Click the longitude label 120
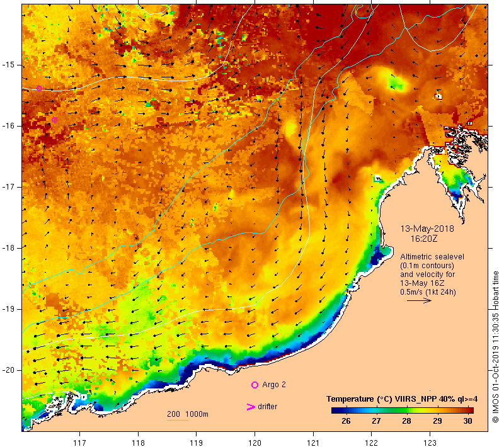The height and width of the screenshot is (447, 504). (255, 443)
